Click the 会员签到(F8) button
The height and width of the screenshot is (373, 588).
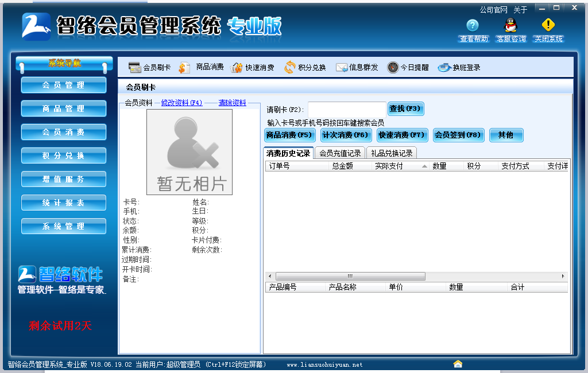click(459, 135)
